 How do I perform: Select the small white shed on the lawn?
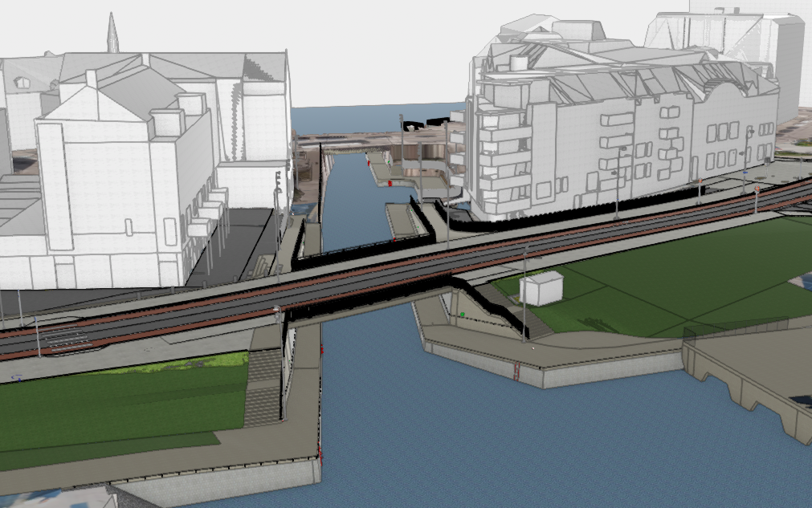point(540,287)
